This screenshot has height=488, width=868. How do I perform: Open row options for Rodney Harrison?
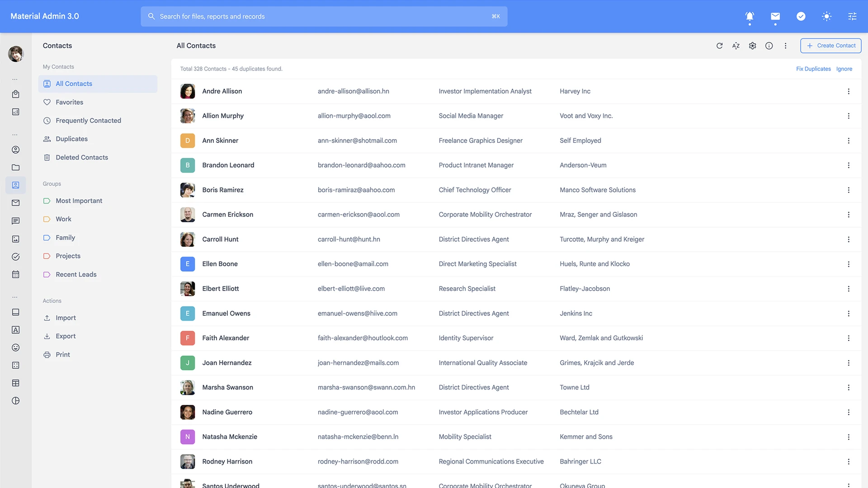point(848,461)
